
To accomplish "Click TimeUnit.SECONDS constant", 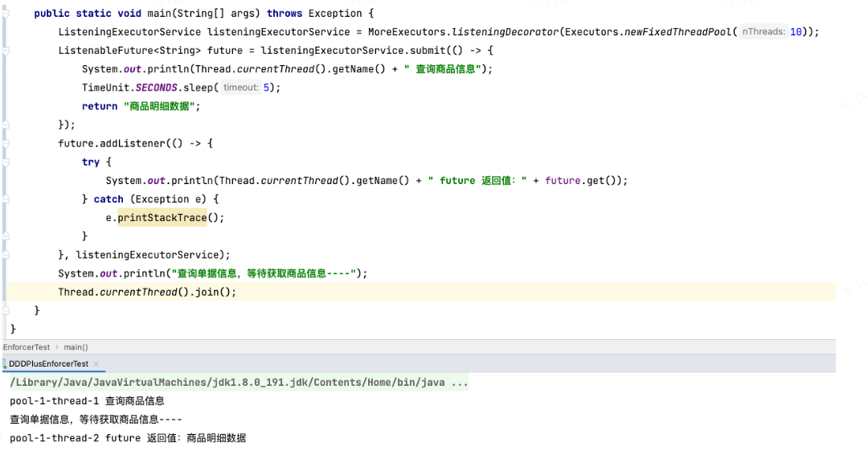I will tap(129, 88).
